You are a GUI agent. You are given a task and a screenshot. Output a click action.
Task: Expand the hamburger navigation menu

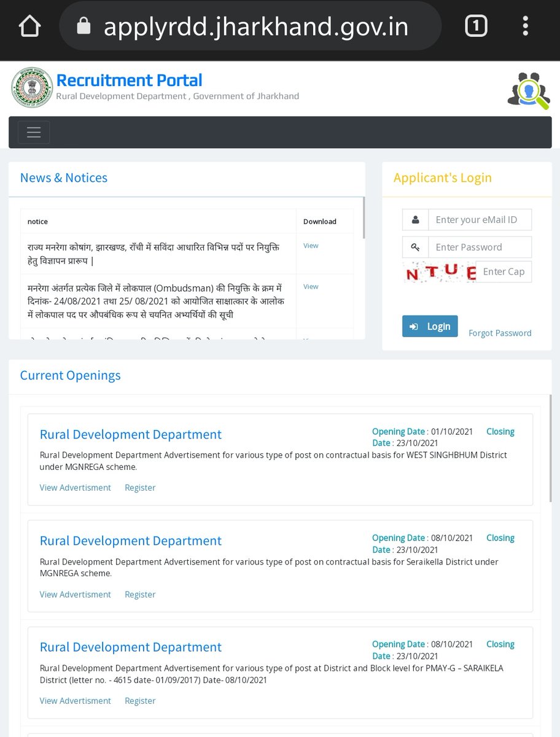point(34,132)
